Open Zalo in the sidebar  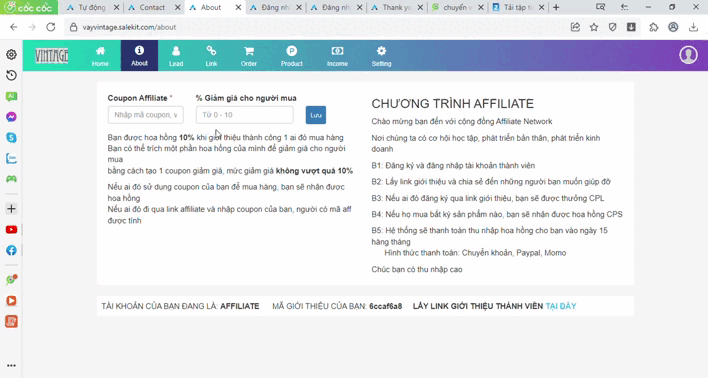(11, 159)
